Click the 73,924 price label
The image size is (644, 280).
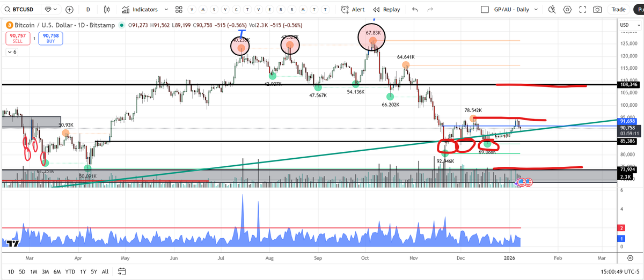click(x=628, y=170)
